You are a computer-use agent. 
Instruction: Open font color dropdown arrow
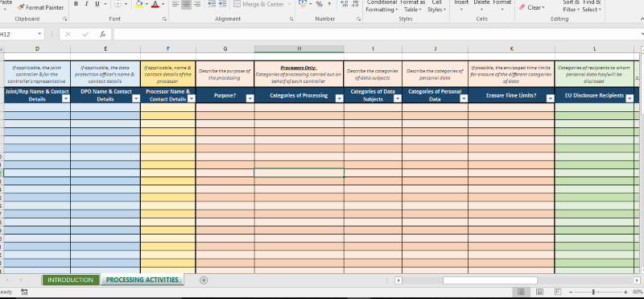click(x=163, y=4)
